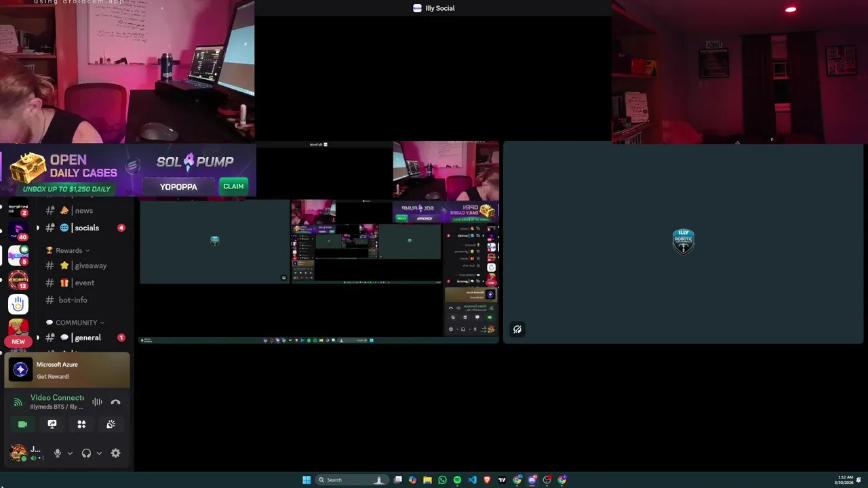Open Discord user settings gear
The image size is (868, 488).
coord(115,453)
